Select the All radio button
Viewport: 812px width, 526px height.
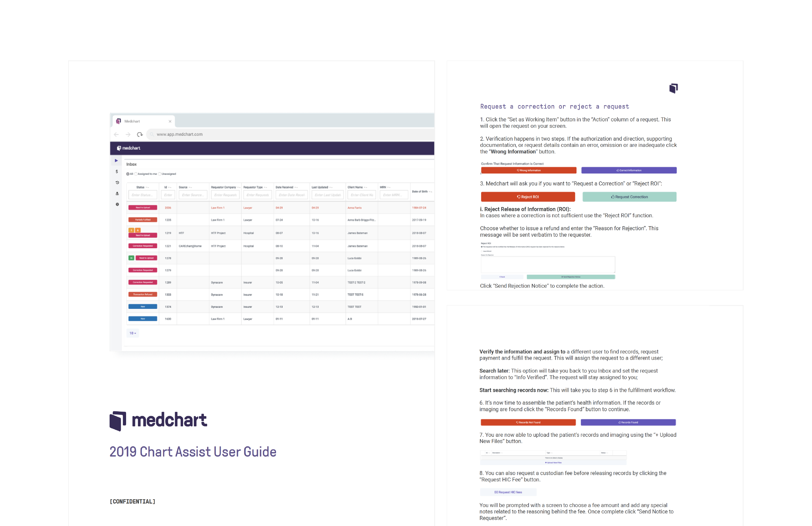point(128,174)
